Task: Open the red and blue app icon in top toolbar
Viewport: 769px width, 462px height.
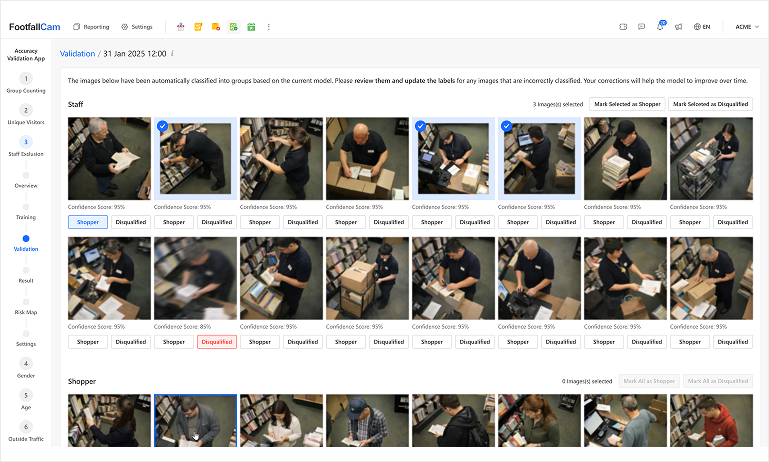Action: pos(180,27)
